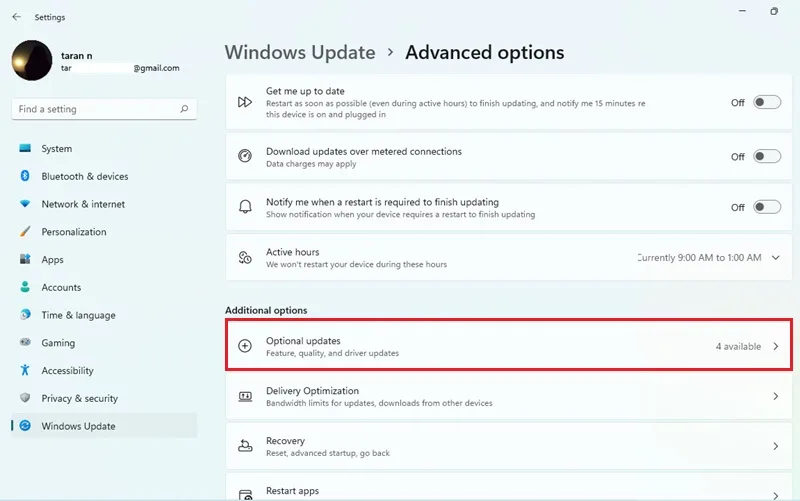Image resolution: width=800 pixels, height=501 pixels.
Task: Expand the Active hours chevron
Action: (776, 258)
